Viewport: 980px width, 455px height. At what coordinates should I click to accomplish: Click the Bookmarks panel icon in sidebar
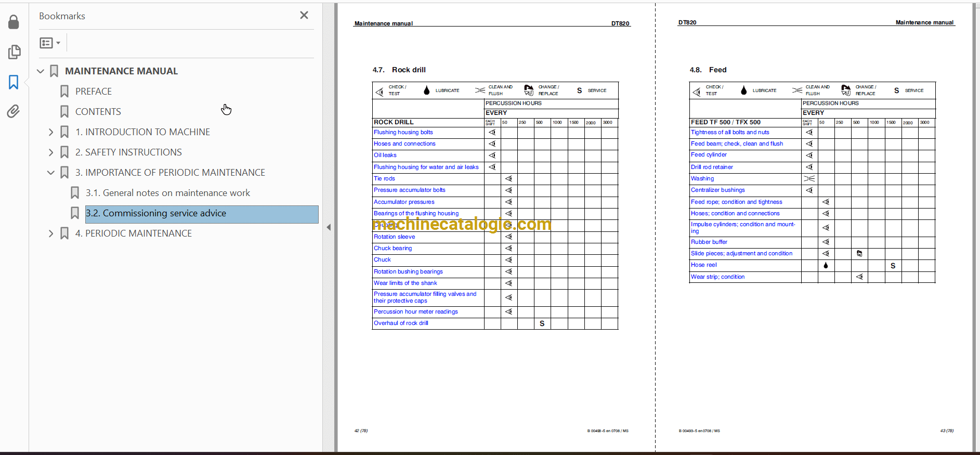14,82
